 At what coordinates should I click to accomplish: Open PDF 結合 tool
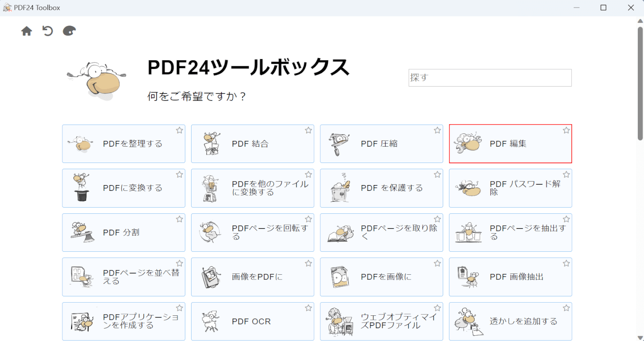(x=253, y=144)
